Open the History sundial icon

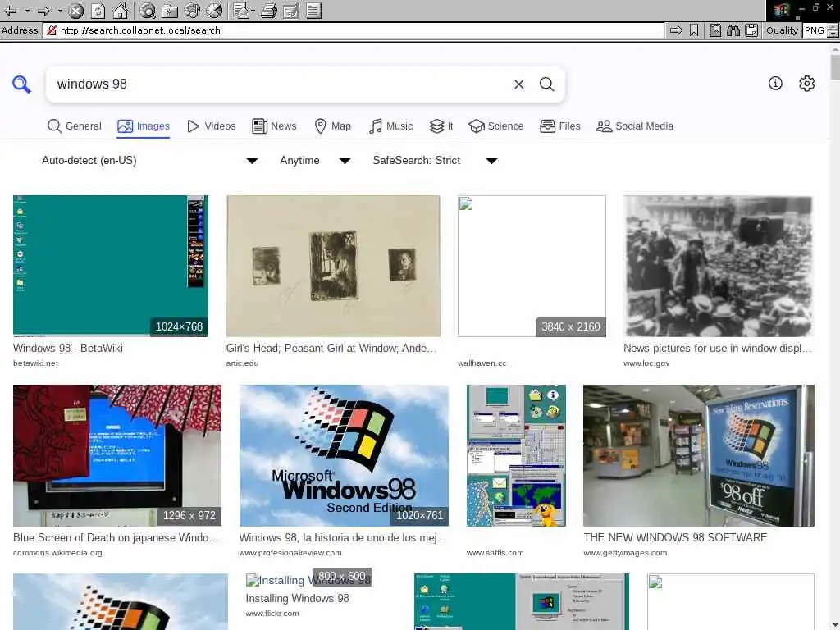point(214,10)
